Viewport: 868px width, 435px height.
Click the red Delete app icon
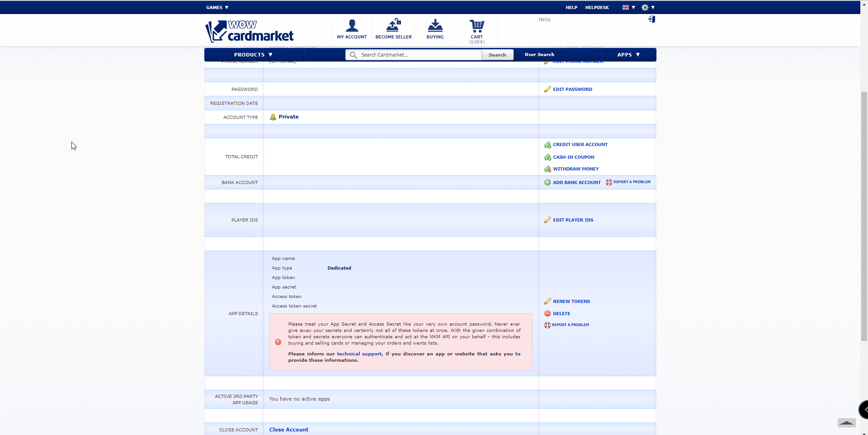547,314
